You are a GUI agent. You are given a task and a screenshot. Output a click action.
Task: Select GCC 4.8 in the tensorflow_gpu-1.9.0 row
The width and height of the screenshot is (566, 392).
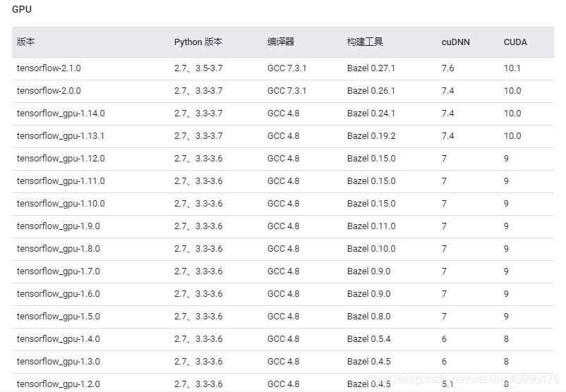(x=284, y=226)
